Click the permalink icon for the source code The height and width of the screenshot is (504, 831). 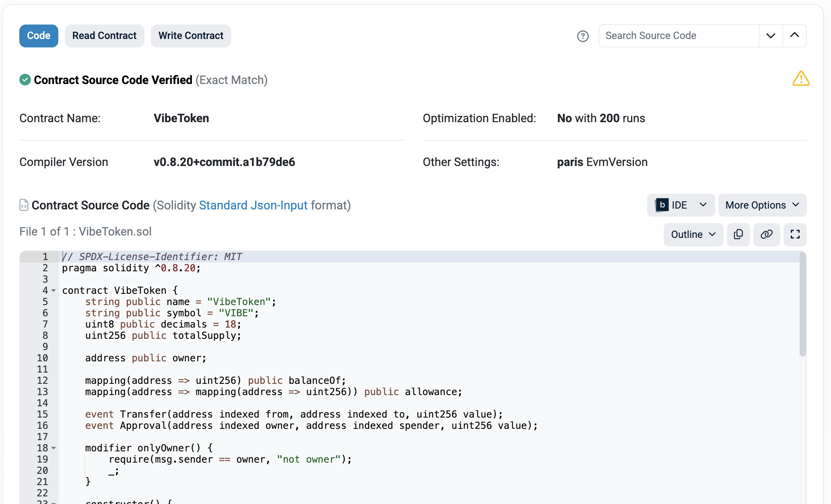tap(767, 234)
